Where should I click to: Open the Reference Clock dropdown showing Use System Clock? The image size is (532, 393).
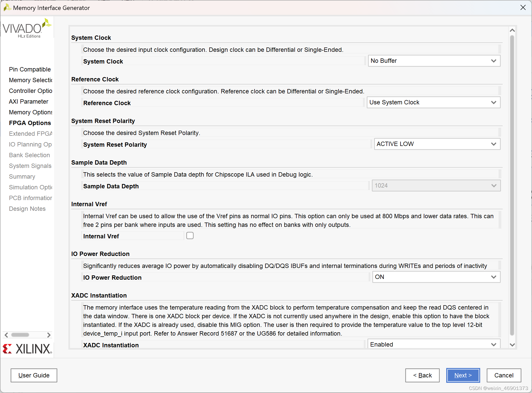433,102
